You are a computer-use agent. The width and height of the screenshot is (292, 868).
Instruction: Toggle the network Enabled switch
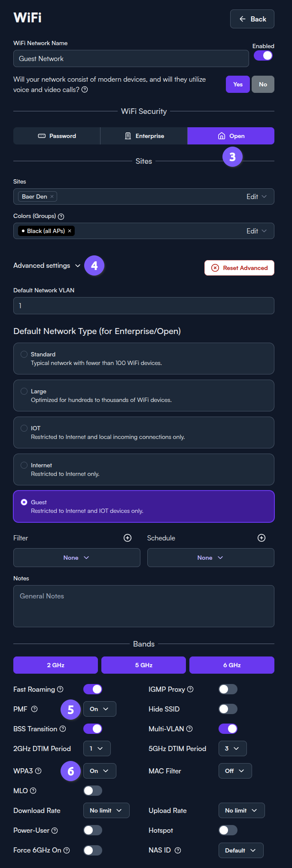point(263,55)
